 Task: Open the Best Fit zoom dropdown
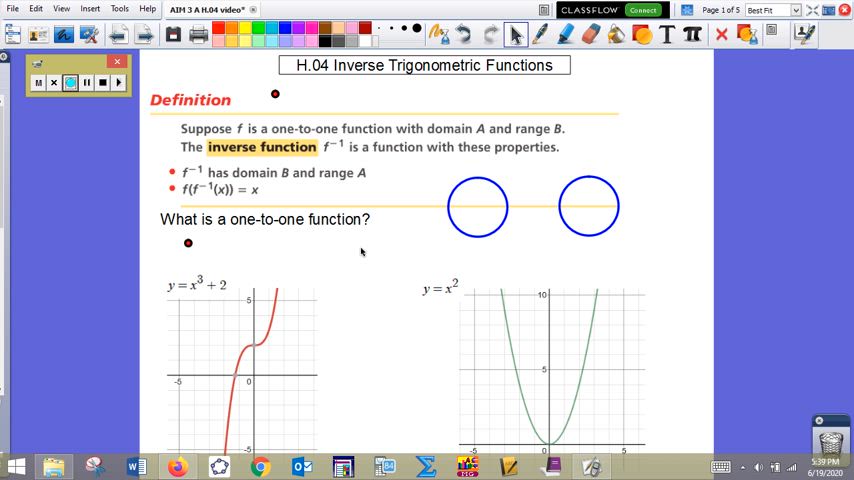click(795, 10)
